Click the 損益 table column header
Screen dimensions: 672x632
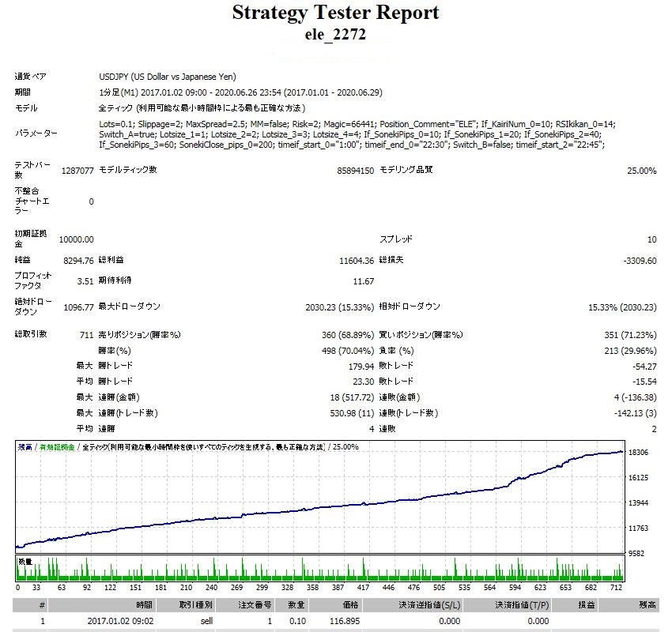573,605
